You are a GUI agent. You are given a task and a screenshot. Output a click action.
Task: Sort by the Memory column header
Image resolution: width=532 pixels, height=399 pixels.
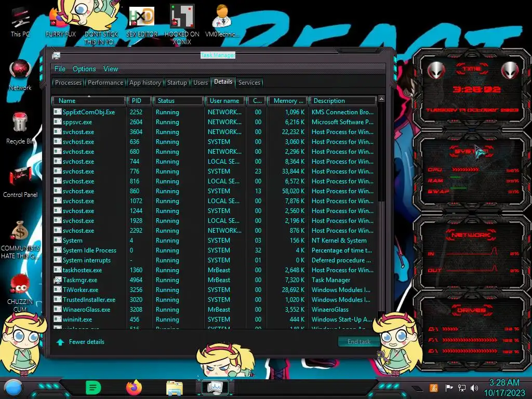coord(288,101)
